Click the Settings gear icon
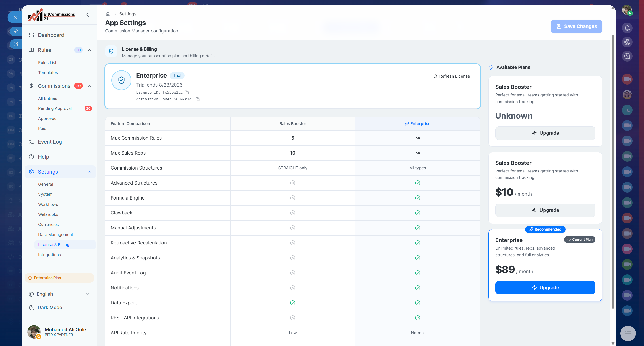 [31, 172]
